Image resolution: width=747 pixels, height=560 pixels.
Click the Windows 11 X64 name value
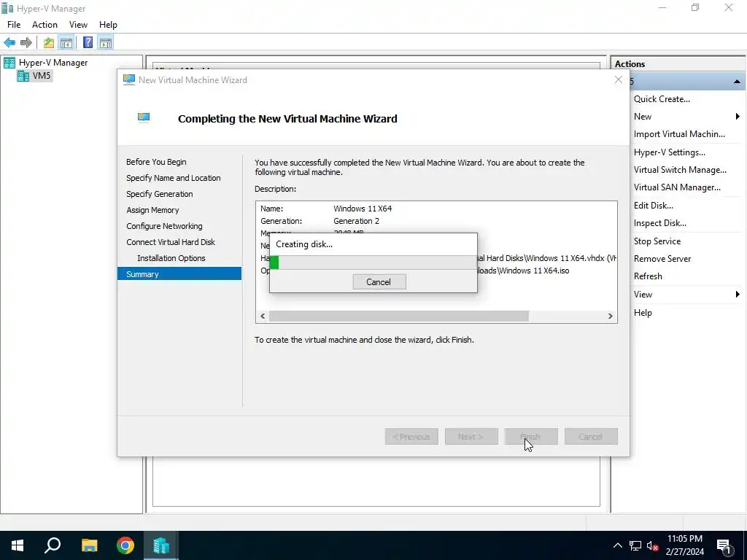pos(363,209)
